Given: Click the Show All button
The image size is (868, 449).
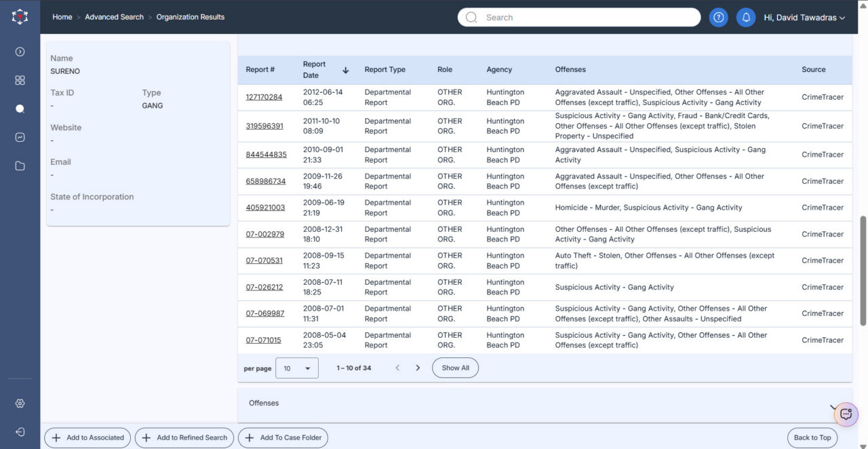Looking at the screenshot, I should pyautogui.click(x=455, y=368).
